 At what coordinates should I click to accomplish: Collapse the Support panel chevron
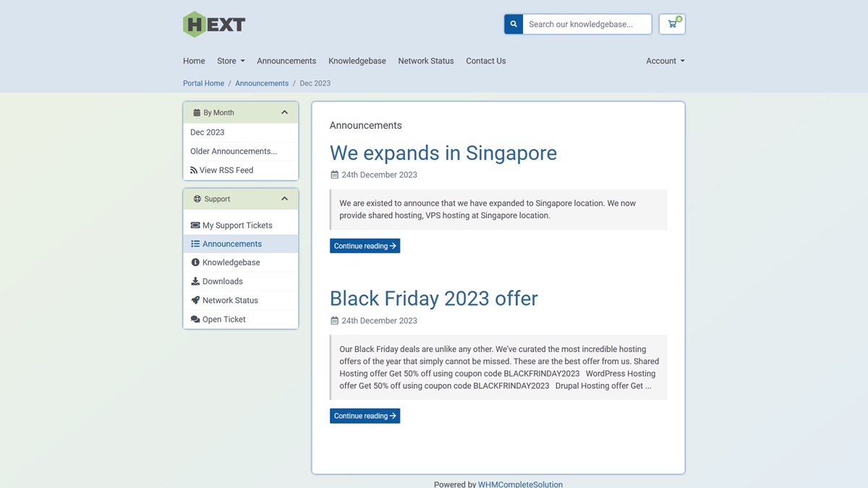(284, 199)
